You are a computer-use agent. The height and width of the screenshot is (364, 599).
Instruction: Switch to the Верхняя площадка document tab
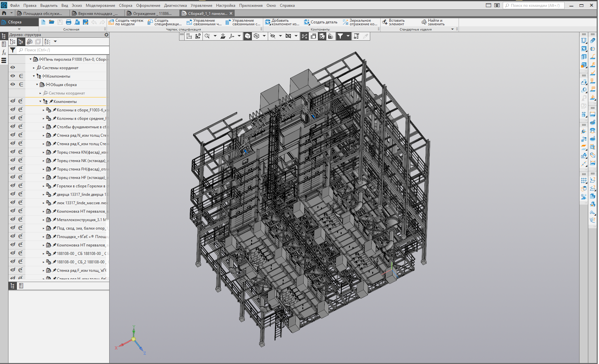[97, 13]
